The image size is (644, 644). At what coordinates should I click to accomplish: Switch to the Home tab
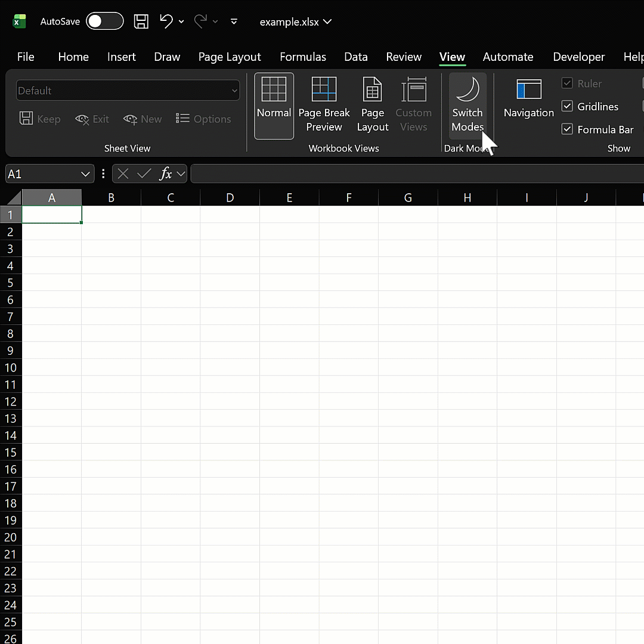pos(73,57)
